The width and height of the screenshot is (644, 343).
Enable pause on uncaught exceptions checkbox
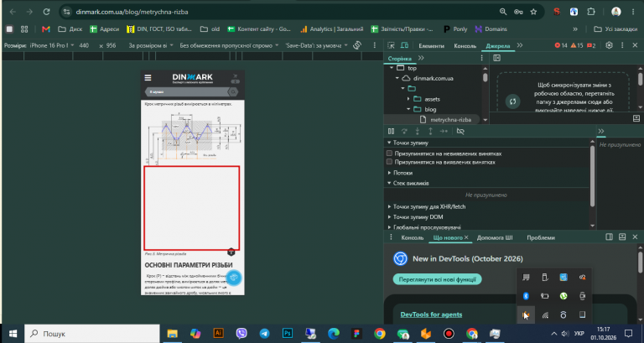[389, 153]
